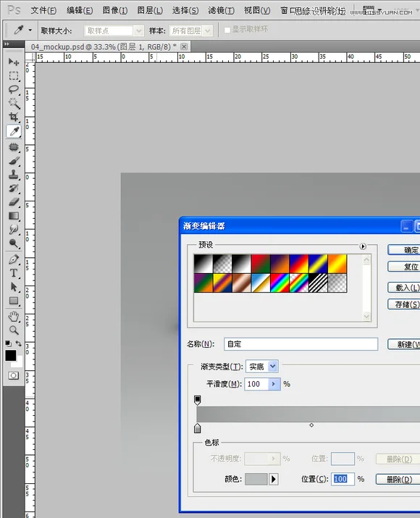Open the 选择 menu

pos(185,11)
